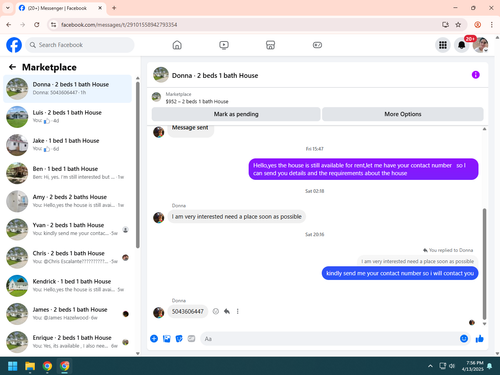Open Chris 2 beds 1 bath conversation
The height and width of the screenshot is (375, 500).
pos(67,257)
